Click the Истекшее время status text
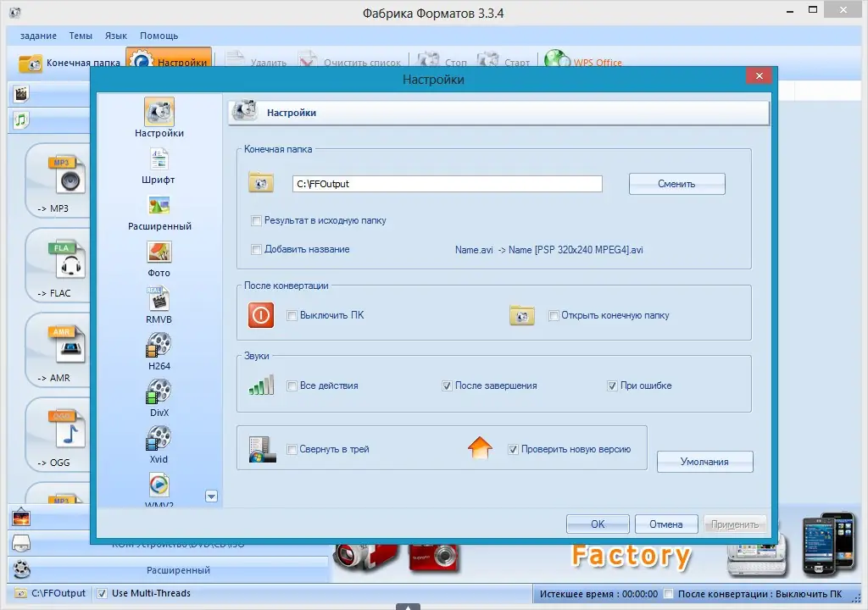 click(598, 594)
